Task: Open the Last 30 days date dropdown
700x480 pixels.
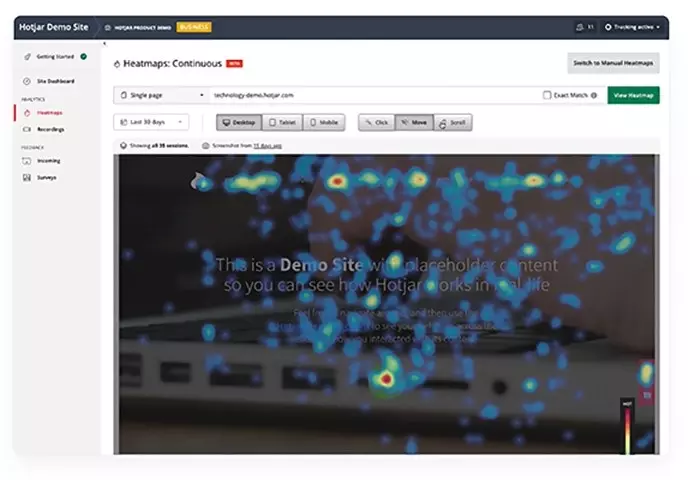Action: coord(151,122)
